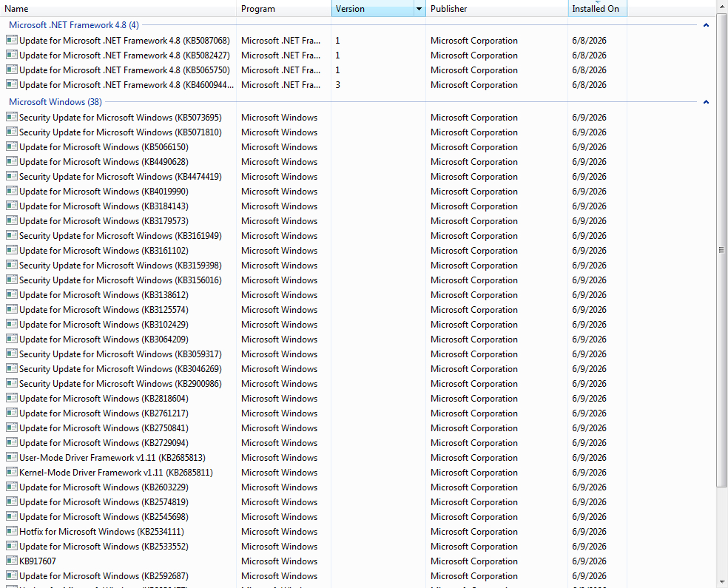Select Update for Microsoft Windows (KB3064209)
This screenshot has width=728, height=588.
coord(104,339)
